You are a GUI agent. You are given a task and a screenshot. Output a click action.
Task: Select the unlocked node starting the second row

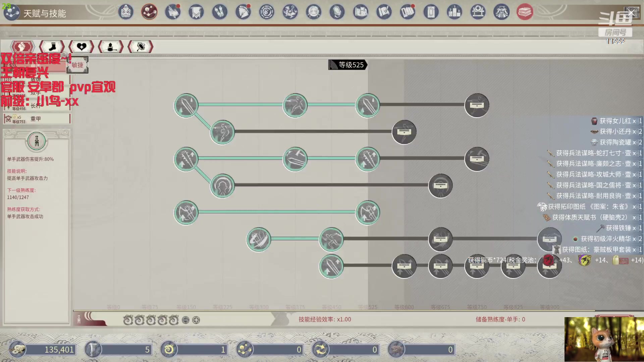(x=222, y=132)
